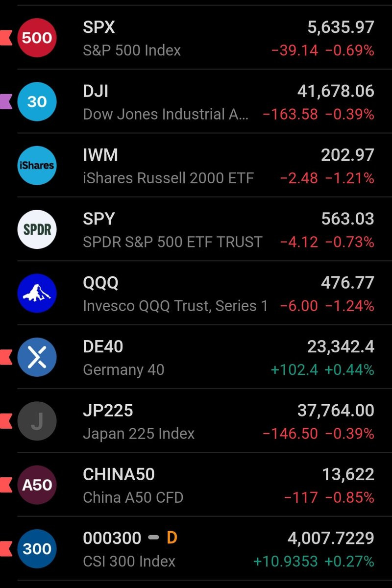This screenshot has width=392, height=588.
Task: Tap the A50 CHINA50 logo icon
Action: tap(37, 485)
